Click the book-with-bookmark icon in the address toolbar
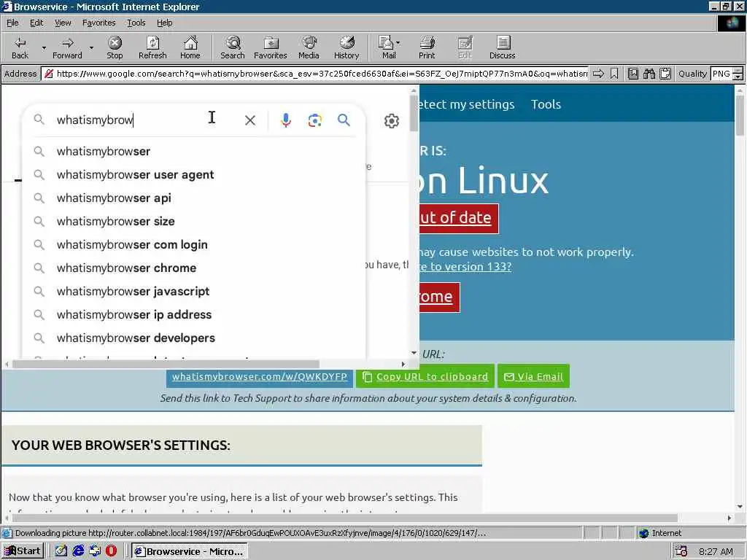Image resolution: width=747 pixels, height=560 pixels. click(x=633, y=74)
